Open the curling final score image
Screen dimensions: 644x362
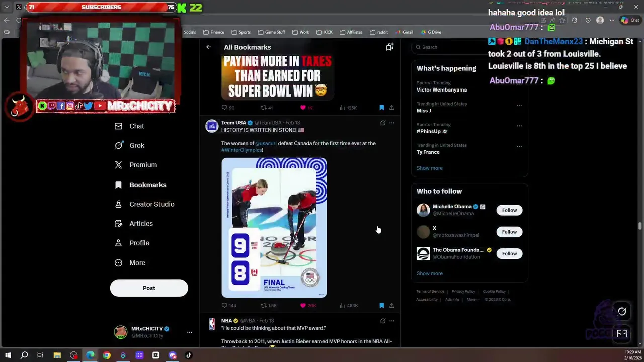[x=274, y=228]
